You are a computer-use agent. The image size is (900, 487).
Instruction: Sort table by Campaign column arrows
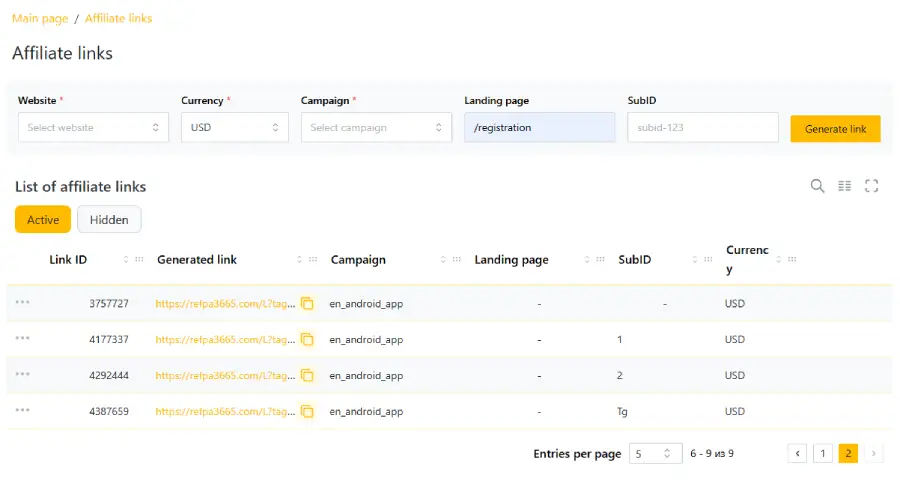[x=443, y=260]
